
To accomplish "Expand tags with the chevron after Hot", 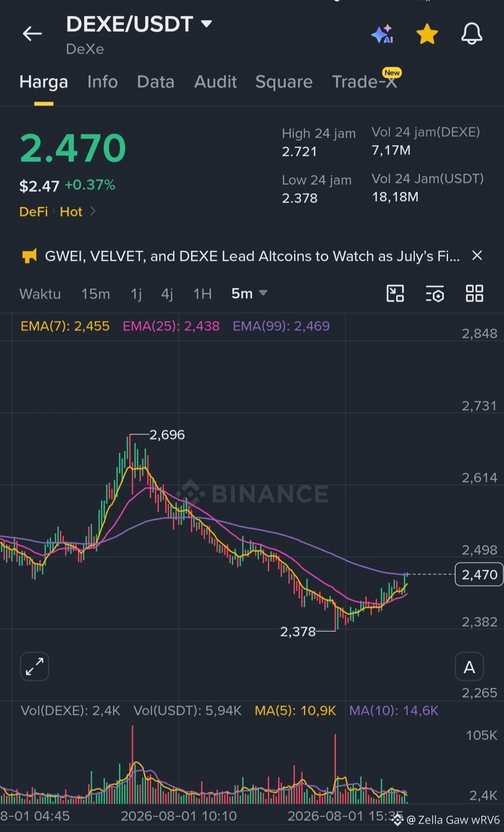I will pos(93,211).
